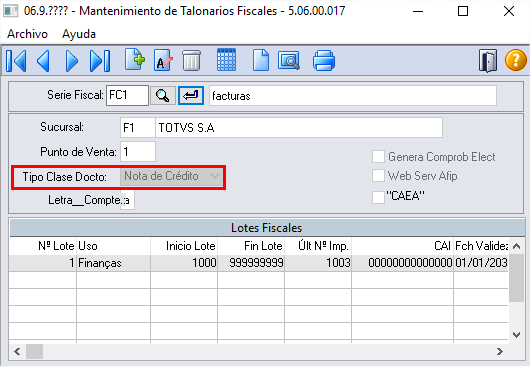The image size is (530, 367).
Task: Select the Finanças cell in grid
Action: [x=113, y=263]
